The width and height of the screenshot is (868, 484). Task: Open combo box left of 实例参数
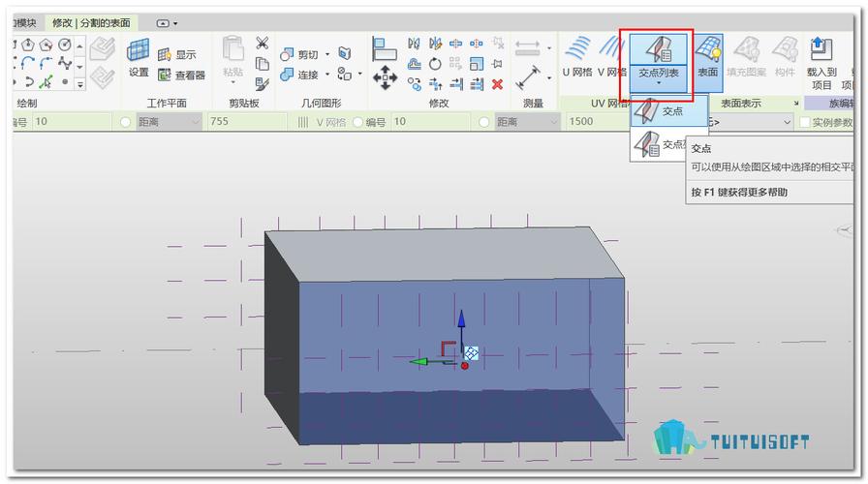pos(752,122)
